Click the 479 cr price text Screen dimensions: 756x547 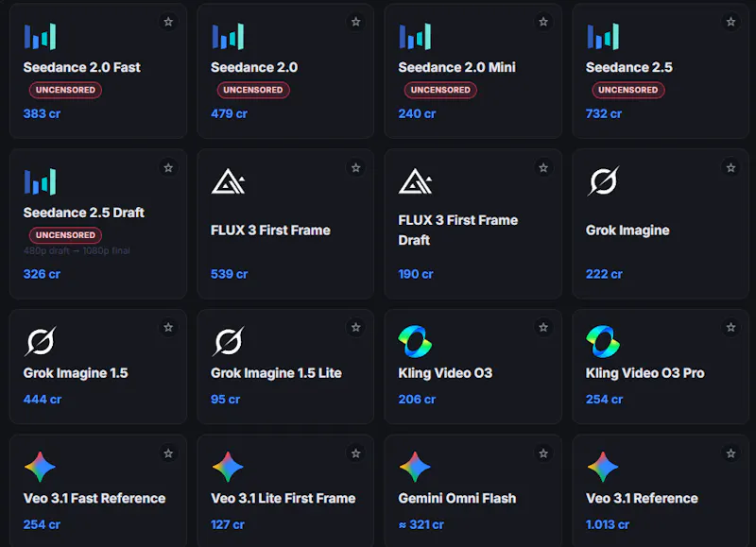229,113
